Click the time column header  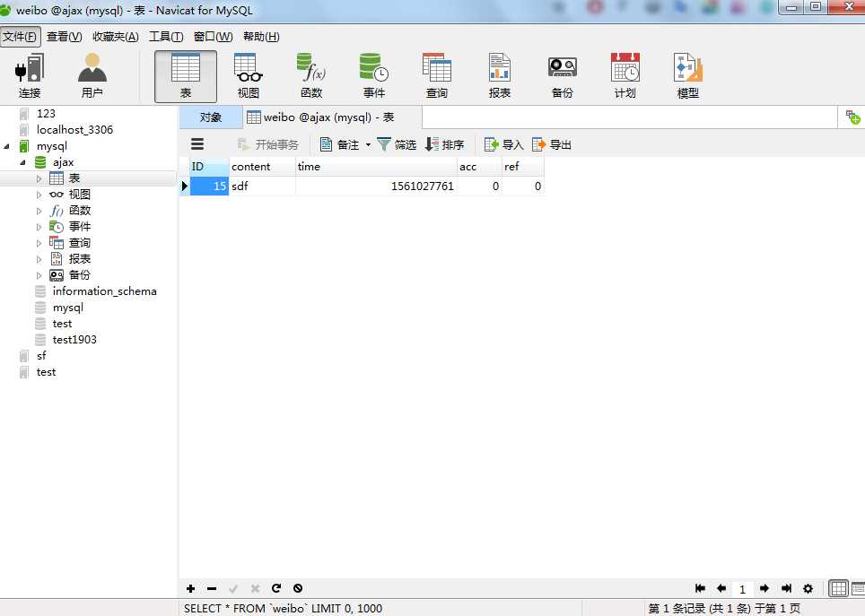(x=376, y=167)
